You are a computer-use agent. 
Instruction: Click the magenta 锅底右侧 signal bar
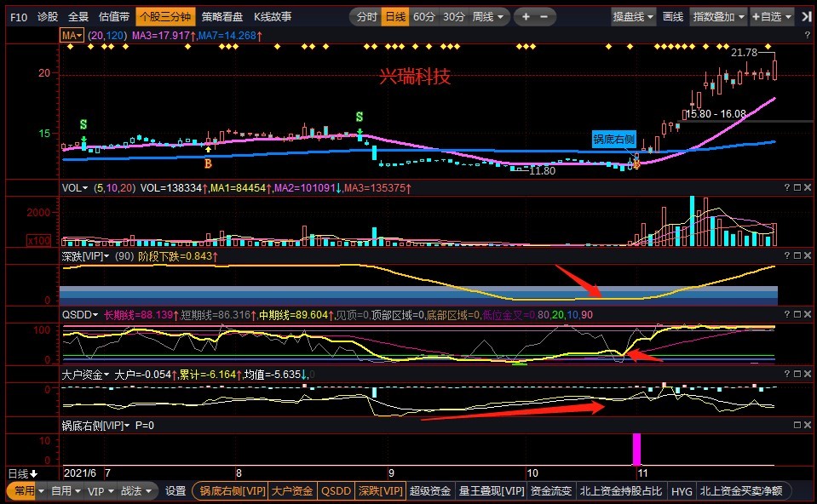[x=636, y=449]
